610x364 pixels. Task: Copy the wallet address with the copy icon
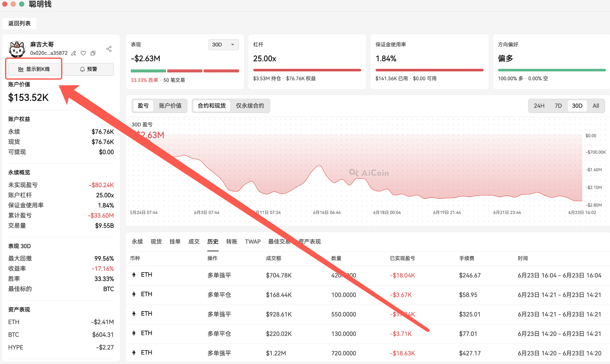pos(93,53)
